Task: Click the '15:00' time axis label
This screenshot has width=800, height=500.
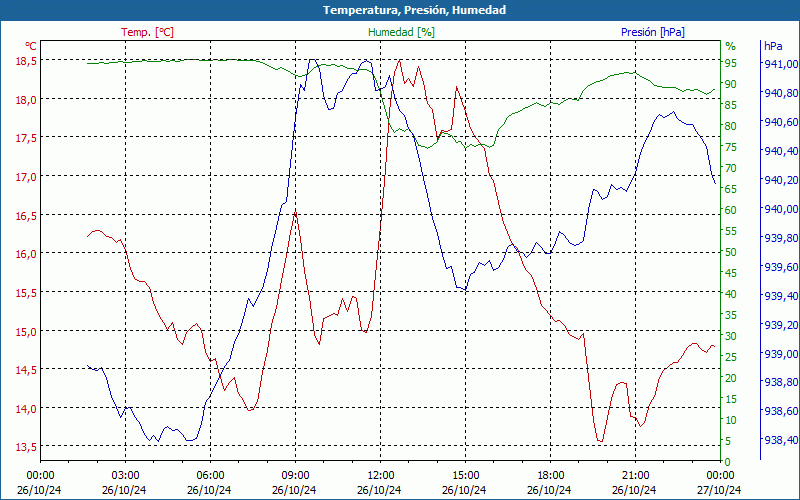Action: pos(464,476)
